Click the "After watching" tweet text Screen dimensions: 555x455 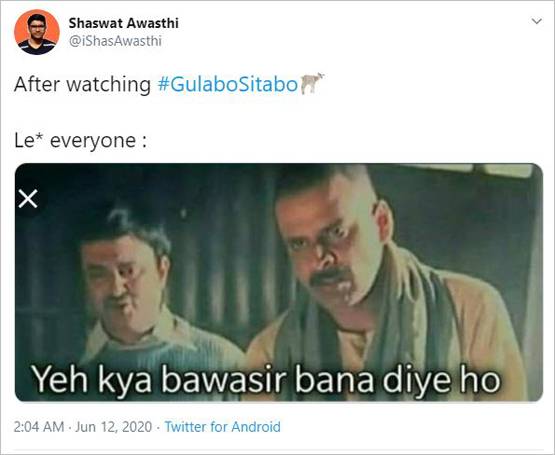pos(82,85)
